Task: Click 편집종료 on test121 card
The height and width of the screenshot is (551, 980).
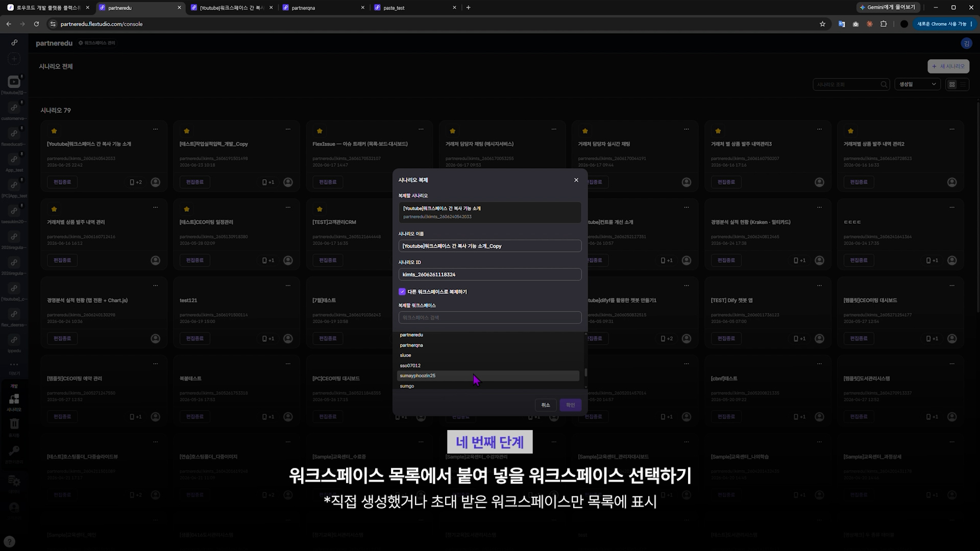Action: tap(195, 339)
